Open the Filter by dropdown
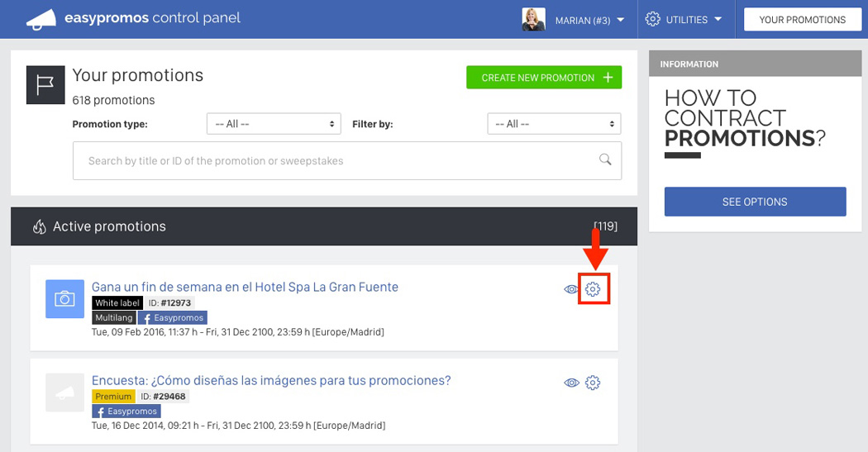This screenshot has height=452, width=868. tap(554, 124)
